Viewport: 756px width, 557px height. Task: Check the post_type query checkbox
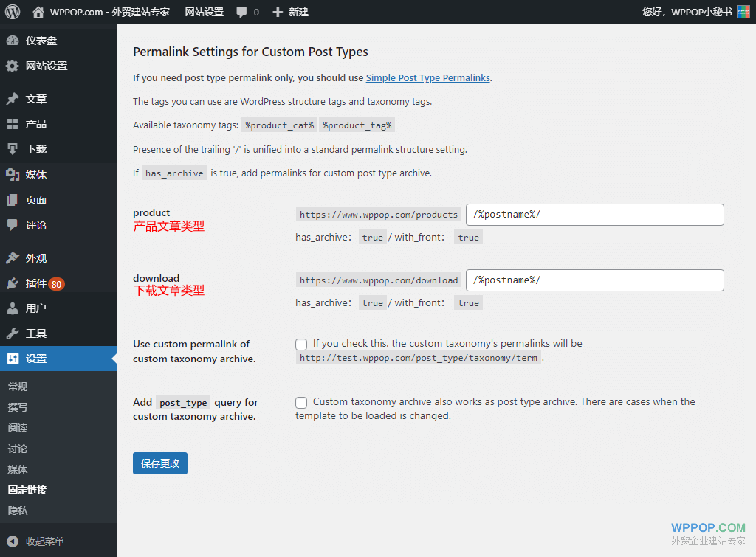pos(301,402)
